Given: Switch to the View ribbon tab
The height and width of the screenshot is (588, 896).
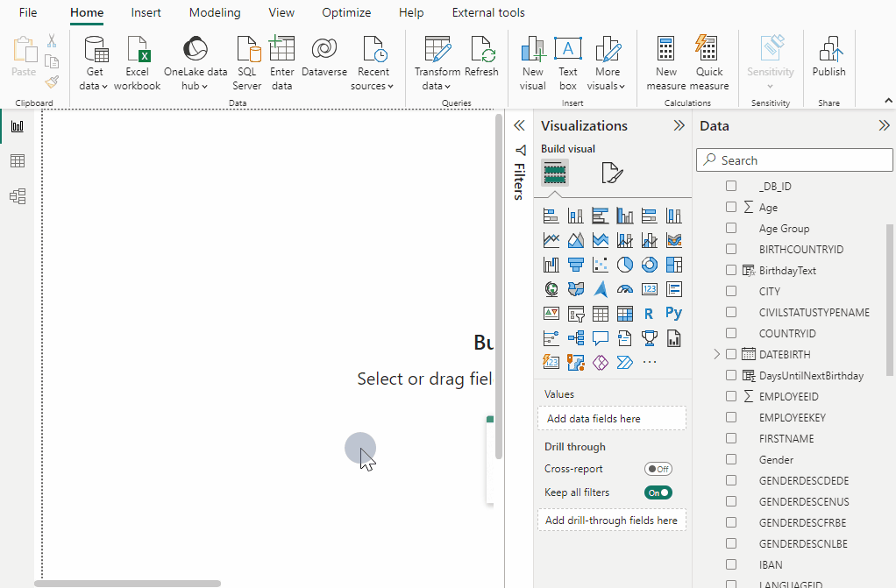Looking at the screenshot, I should pyautogui.click(x=281, y=12).
